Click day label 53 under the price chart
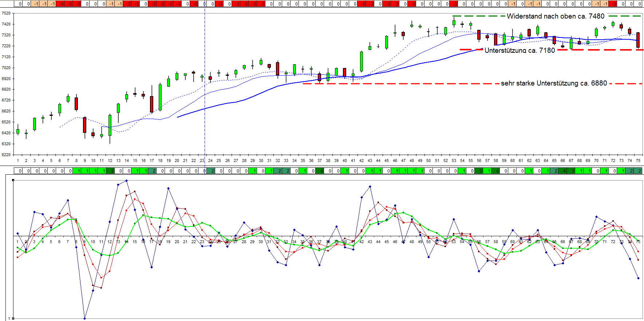 coord(454,160)
